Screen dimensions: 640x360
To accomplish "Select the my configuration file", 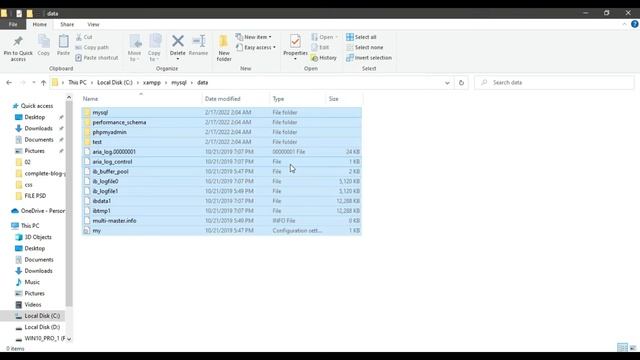I will 222,231.
